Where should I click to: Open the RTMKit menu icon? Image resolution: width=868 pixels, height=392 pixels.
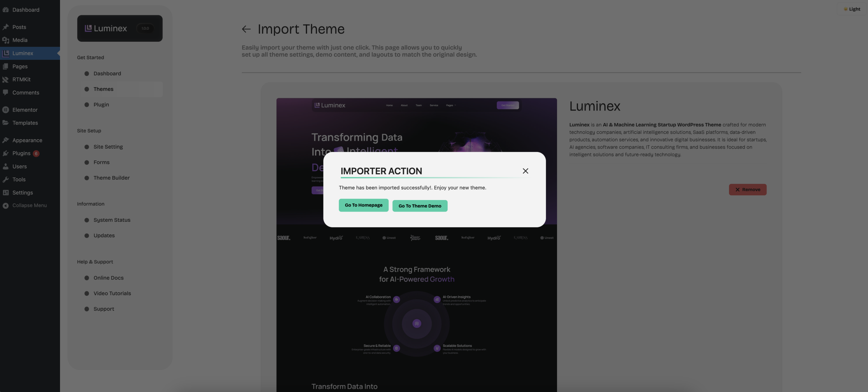(x=5, y=79)
